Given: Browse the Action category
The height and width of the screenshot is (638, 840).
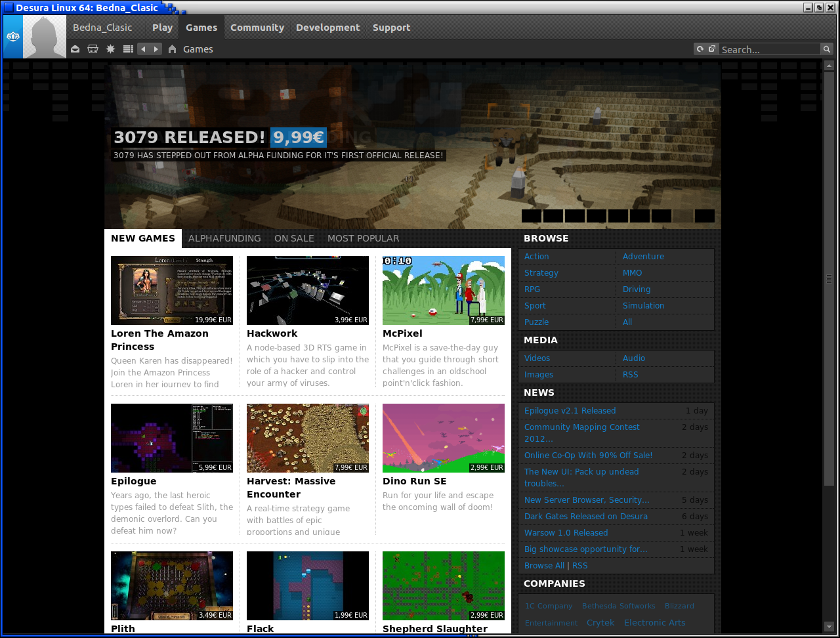Looking at the screenshot, I should (537, 257).
